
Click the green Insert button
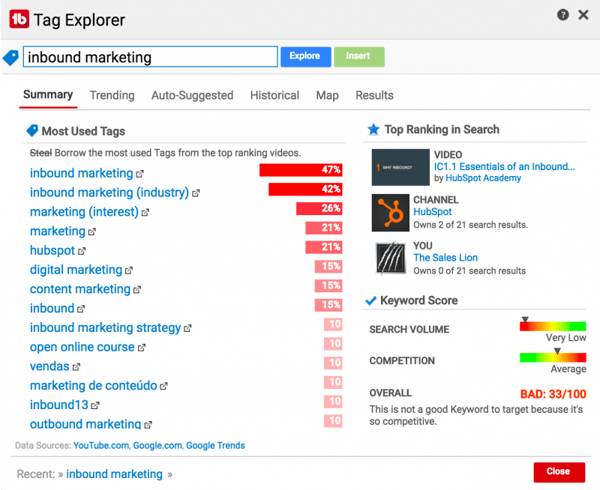click(x=359, y=57)
